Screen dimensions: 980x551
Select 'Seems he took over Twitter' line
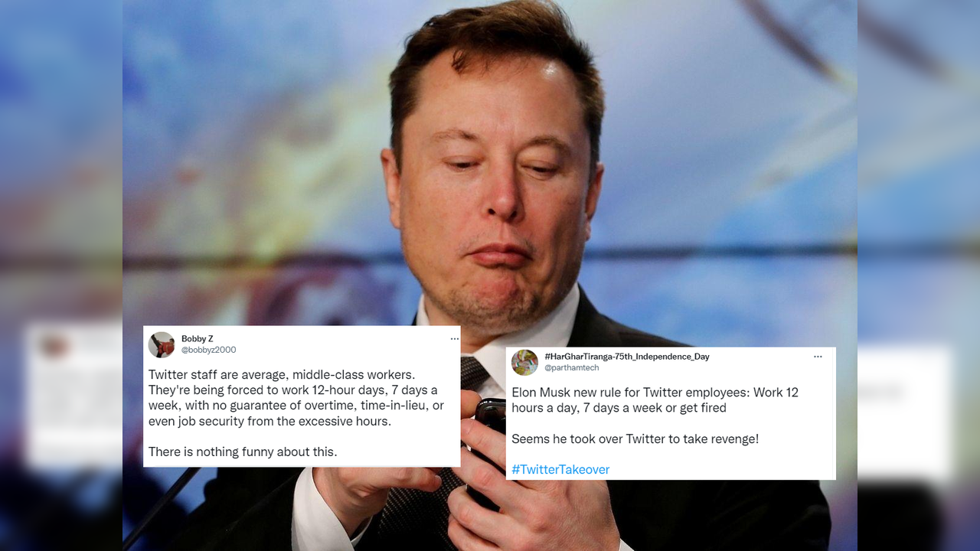pyautogui.click(x=635, y=439)
